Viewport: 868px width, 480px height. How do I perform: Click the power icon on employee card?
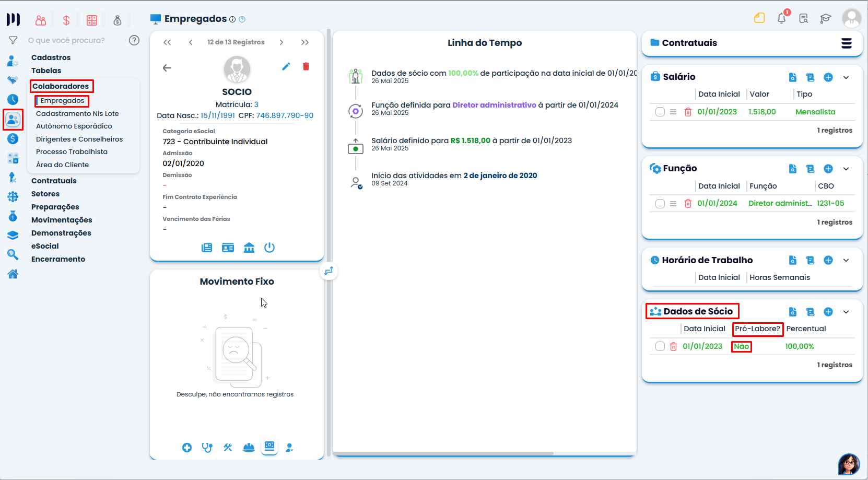pos(269,248)
